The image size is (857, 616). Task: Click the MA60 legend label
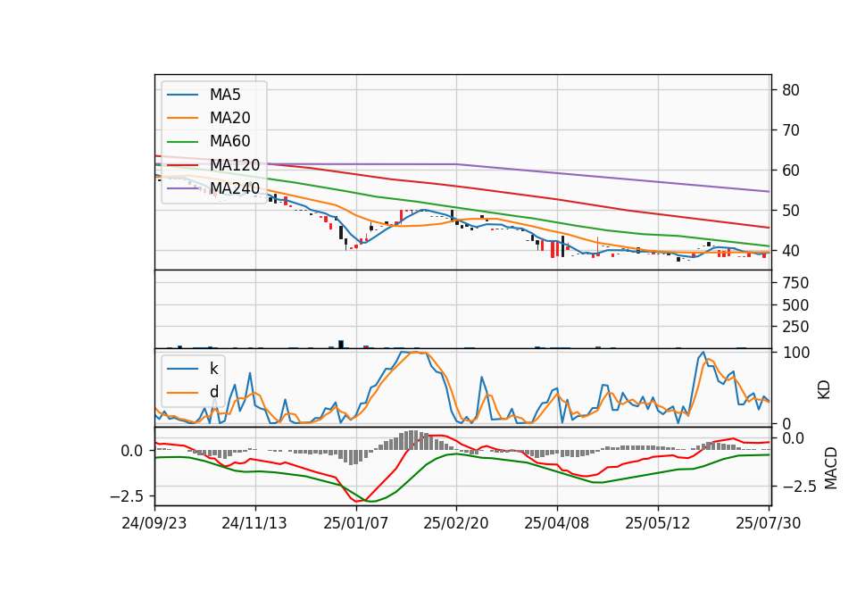pyautogui.click(x=229, y=142)
